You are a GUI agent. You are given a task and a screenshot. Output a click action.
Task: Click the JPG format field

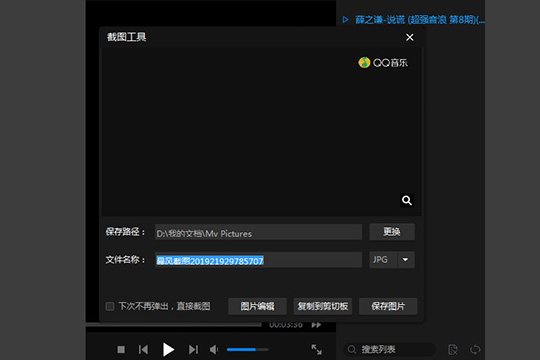click(383, 259)
